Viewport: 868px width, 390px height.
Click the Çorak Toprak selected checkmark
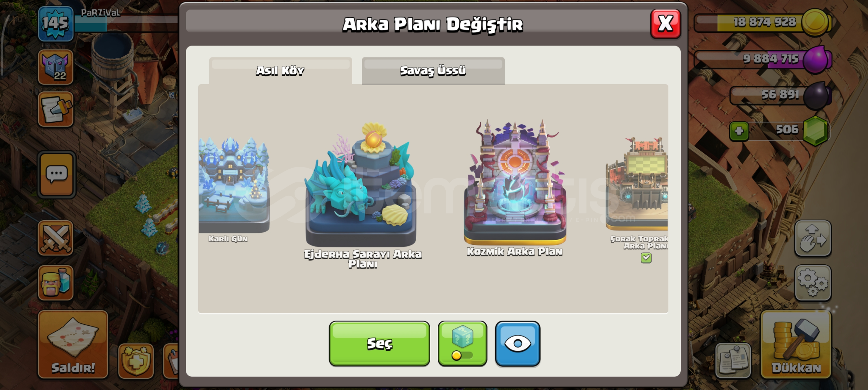(646, 258)
